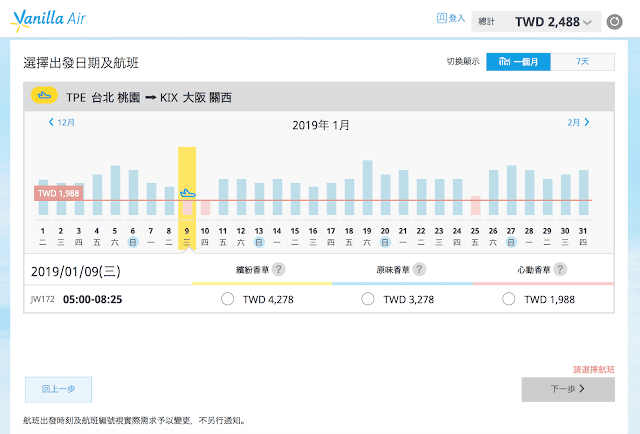Screen dimensions: 640x434
Task: Click the 原味香草 column header
Action: click(393, 270)
